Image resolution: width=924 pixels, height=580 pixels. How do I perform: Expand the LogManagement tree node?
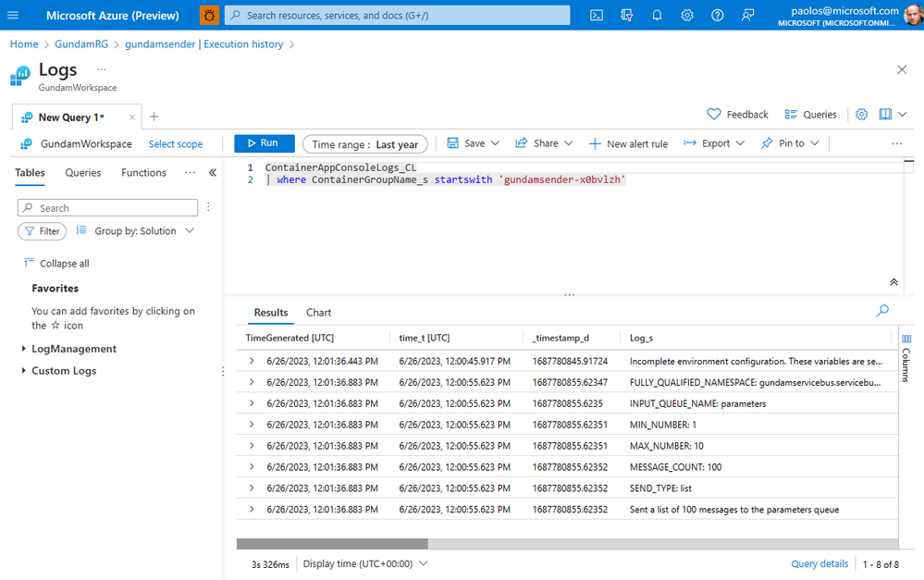23,349
